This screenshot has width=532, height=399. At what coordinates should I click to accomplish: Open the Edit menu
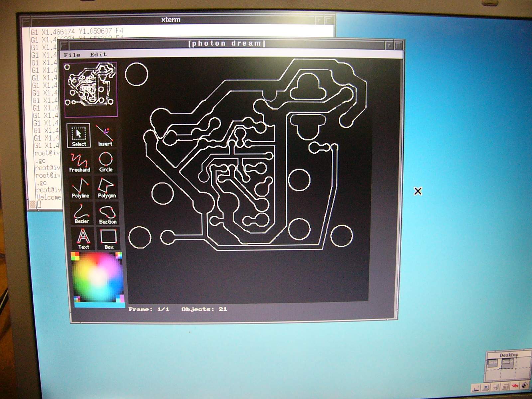[x=98, y=55]
